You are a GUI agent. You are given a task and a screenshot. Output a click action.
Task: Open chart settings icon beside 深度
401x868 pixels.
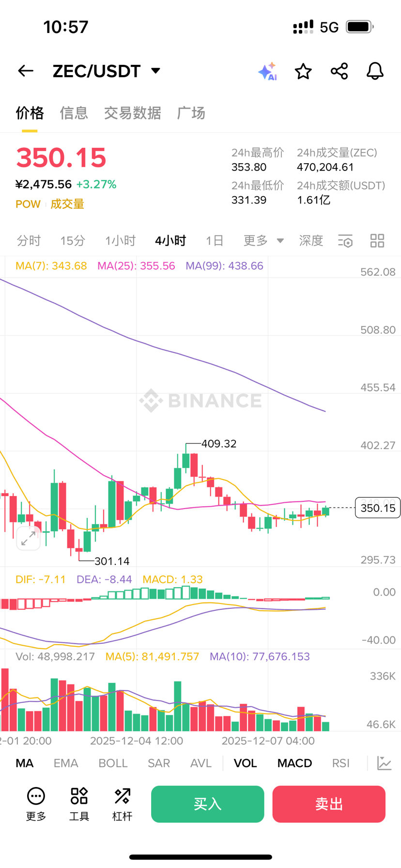(x=345, y=241)
